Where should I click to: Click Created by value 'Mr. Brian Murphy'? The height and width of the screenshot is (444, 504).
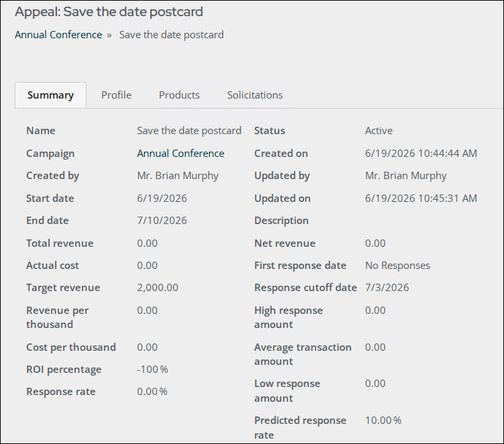(x=178, y=176)
